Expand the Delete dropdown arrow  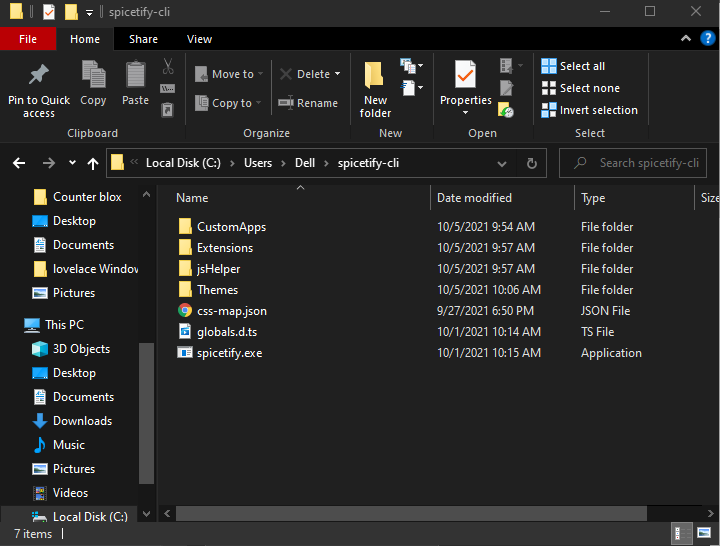(x=338, y=74)
